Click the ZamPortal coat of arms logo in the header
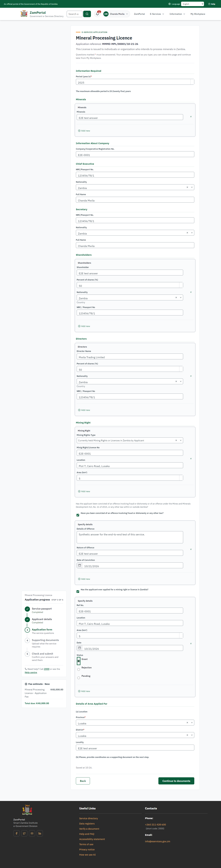This screenshot has height=868, width=221. pyautogui.click(x=24, y=13)
